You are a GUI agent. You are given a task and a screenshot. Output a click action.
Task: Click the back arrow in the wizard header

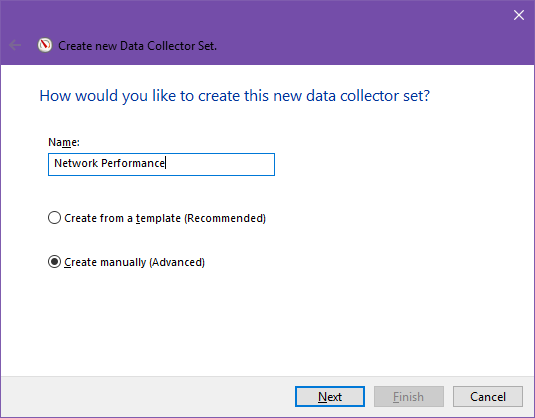15,45
